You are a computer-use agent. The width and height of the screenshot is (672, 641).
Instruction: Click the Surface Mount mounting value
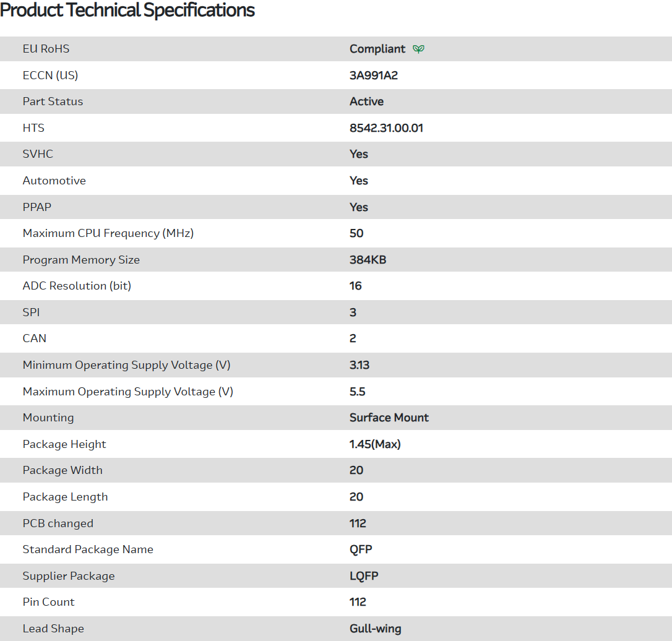coord(389,418)
